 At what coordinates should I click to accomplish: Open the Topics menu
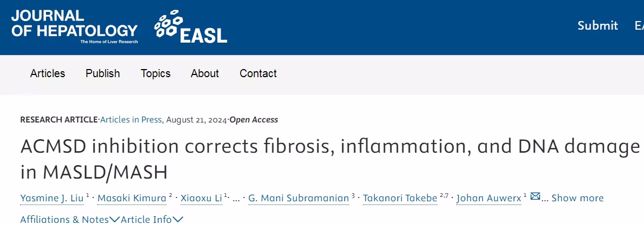click(x=156, y=73)
